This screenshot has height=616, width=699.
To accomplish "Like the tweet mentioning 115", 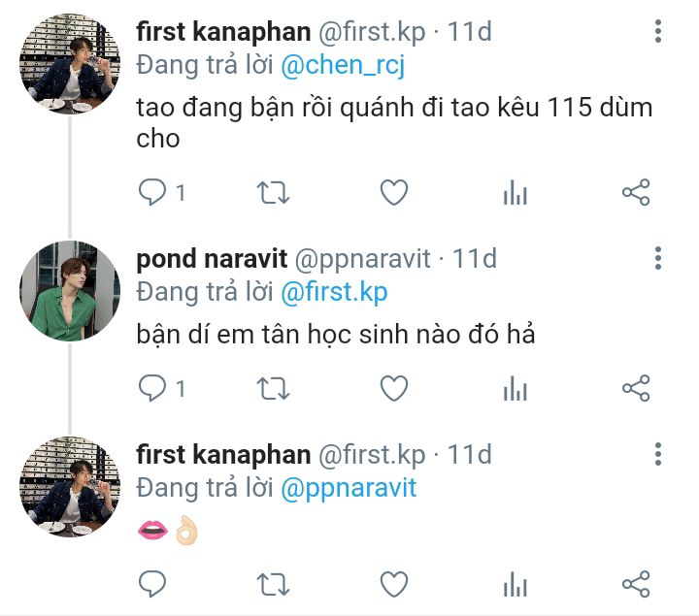I will 393,193.
